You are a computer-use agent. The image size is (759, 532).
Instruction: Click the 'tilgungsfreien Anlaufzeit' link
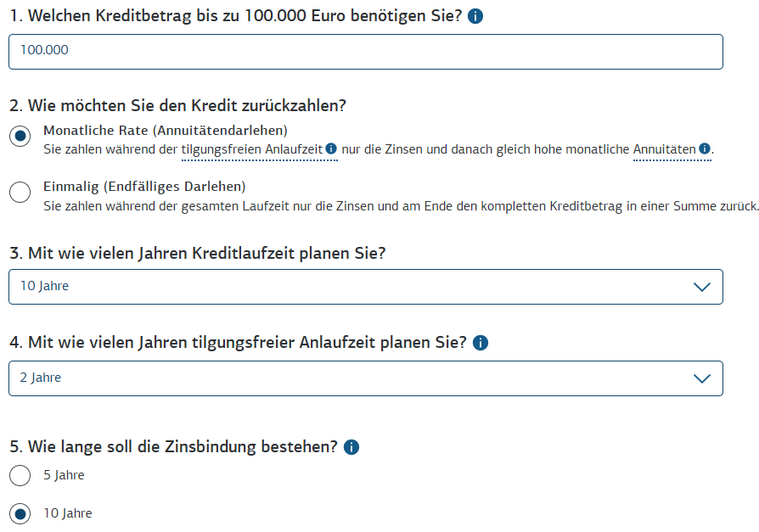click(x=252, y=150)
